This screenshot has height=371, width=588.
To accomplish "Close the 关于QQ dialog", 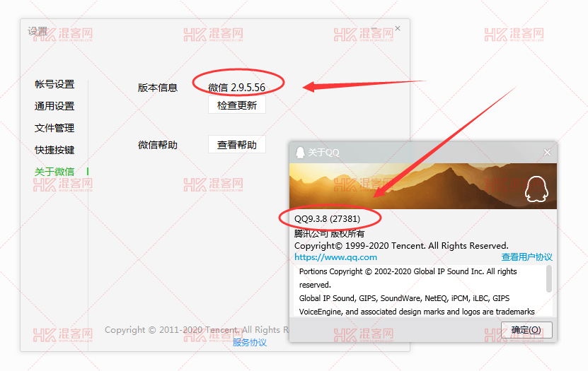I will [547, 153].
